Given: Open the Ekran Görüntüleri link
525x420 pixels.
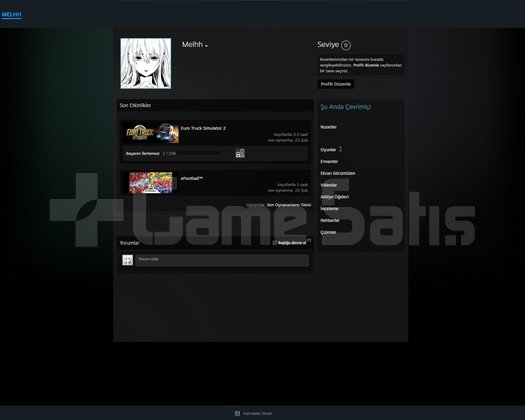Looking at the screenshot, I should tap(338, 173).
